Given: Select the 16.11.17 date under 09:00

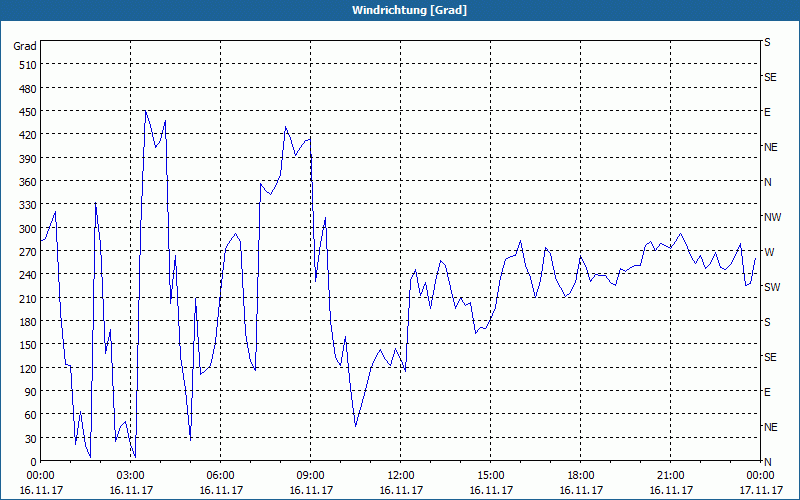Looking at the screenshot, I should pos(311,490).
